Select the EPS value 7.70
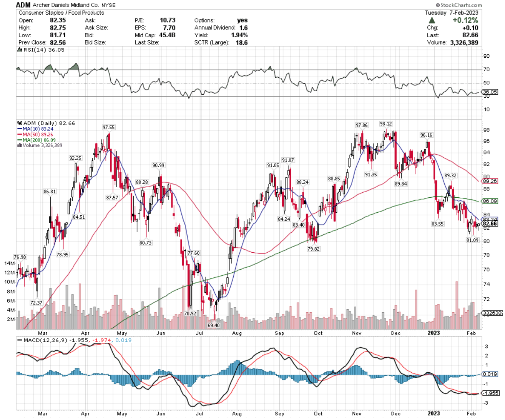The width and height of the screenshot is (505, 420). (169, 28)
